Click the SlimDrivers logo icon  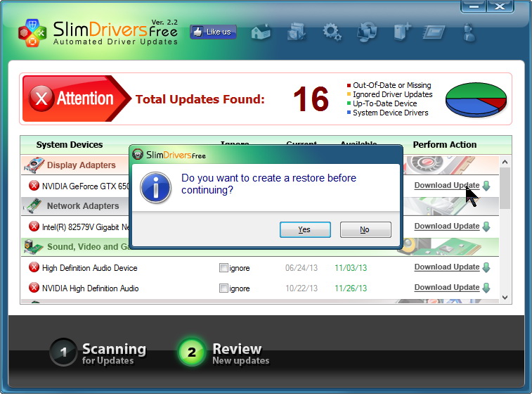tap(32, 33)
